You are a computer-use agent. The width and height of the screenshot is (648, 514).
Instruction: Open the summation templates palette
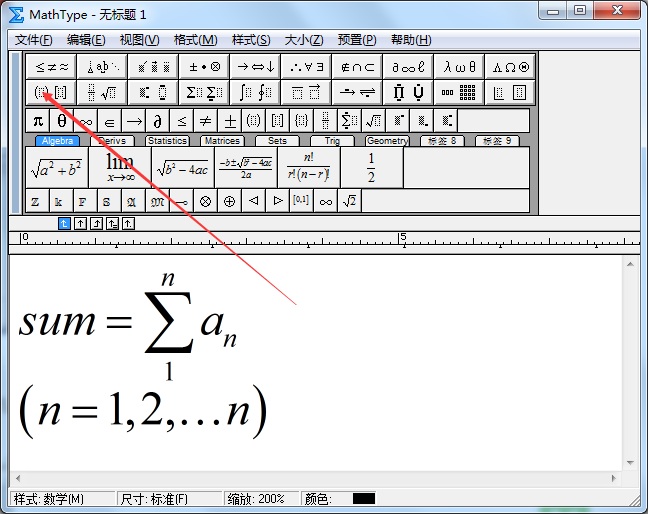(x=204, y=92)
